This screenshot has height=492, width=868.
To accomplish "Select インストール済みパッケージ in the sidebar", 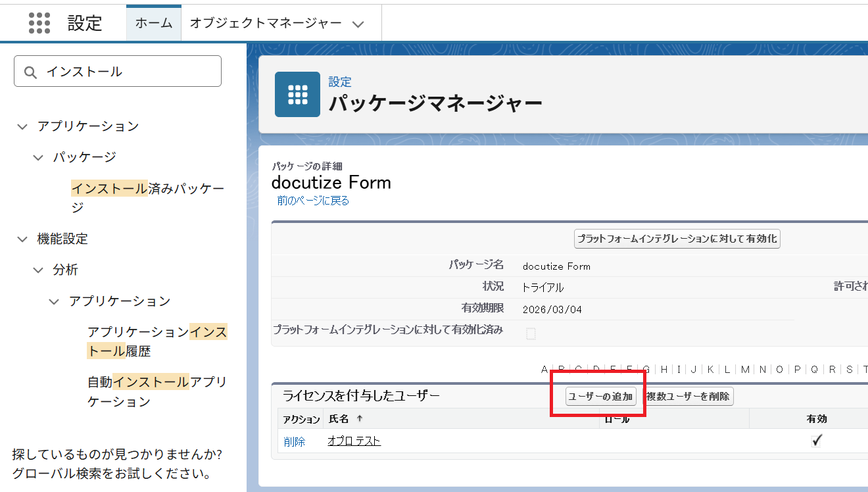I will [x=147, y=198].
